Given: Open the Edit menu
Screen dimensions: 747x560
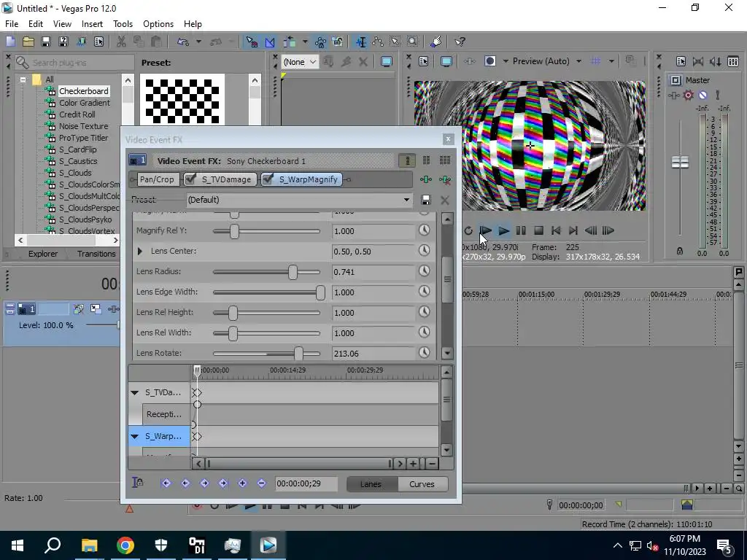Looking at the screenshot, I should (36, 24).
